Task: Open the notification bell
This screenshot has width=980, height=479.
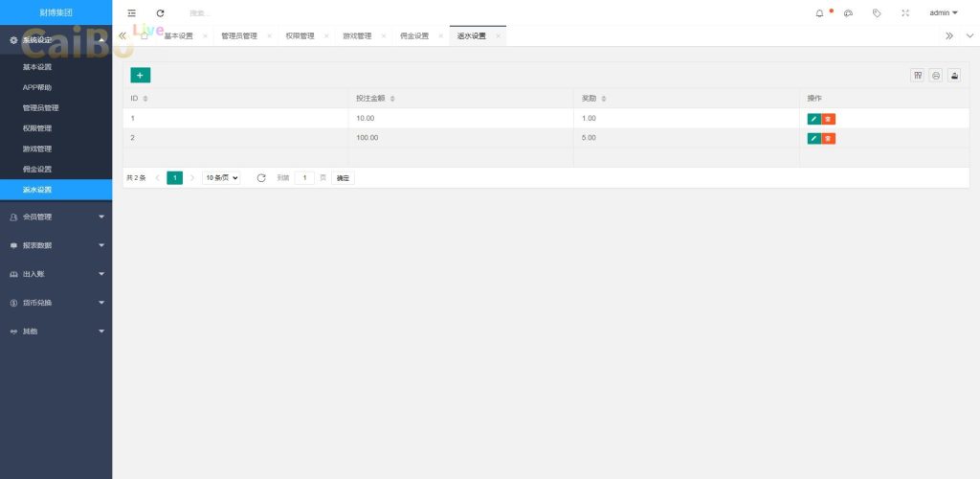Action: click(819, 13)
